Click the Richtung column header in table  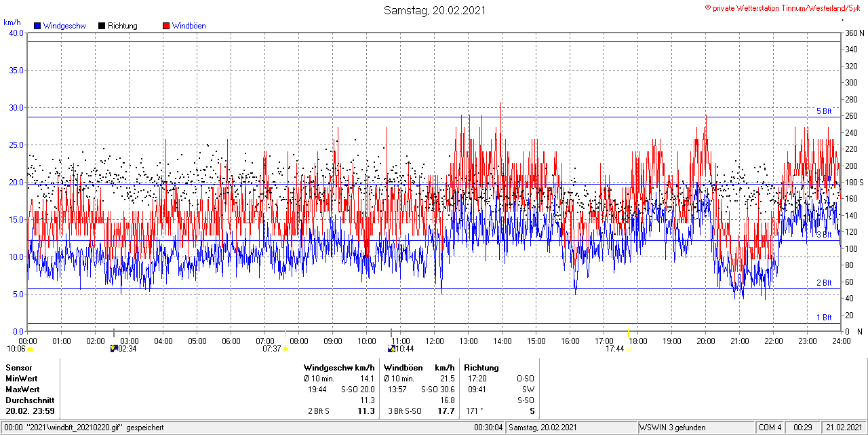pos(481,368)
